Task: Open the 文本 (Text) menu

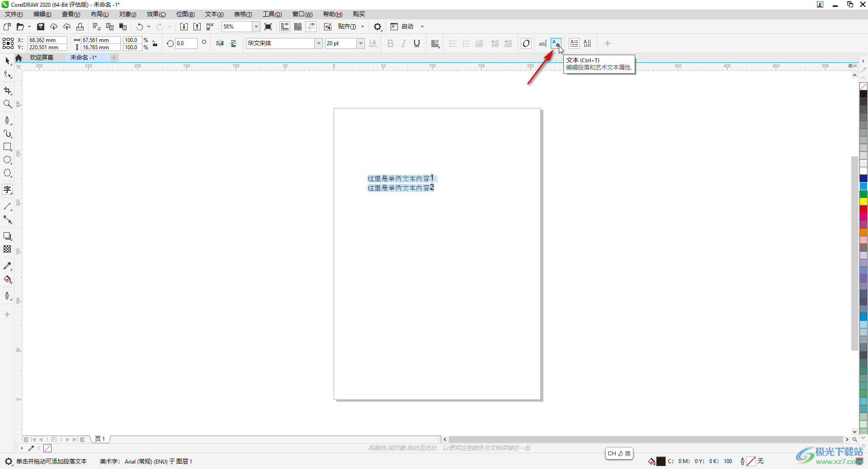Action: [214, 14]
